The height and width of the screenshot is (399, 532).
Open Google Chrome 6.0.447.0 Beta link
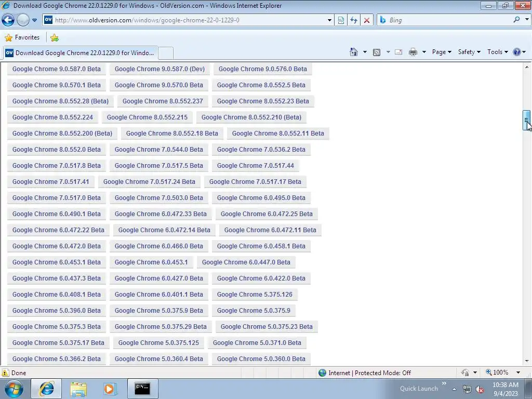click(246, 262)
